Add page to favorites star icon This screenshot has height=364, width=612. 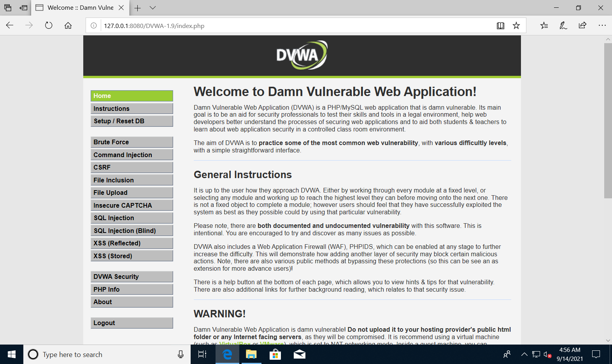click(516, 26)
